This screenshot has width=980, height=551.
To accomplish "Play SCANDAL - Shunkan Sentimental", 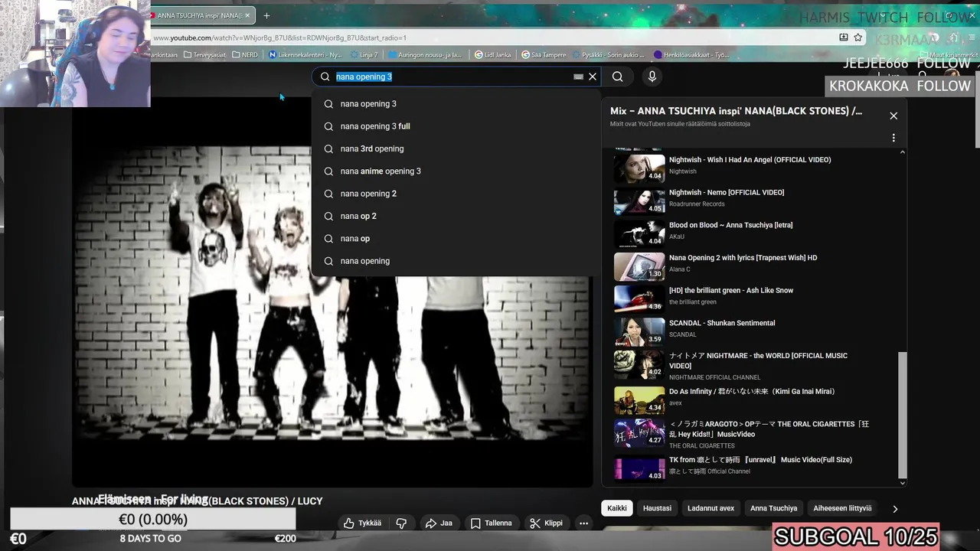I will coord(721,323).
